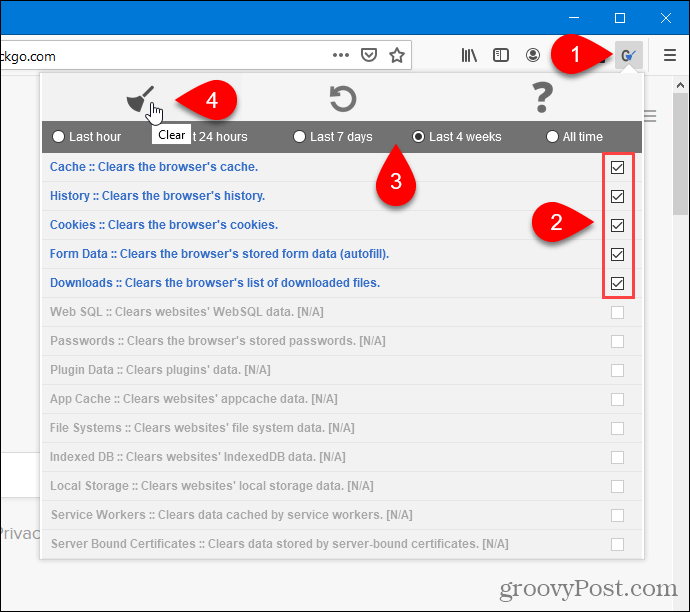Viewport: 690px width, 612px height.
Task: Click the Local Storage checkbox
Action: coord(617,487)
